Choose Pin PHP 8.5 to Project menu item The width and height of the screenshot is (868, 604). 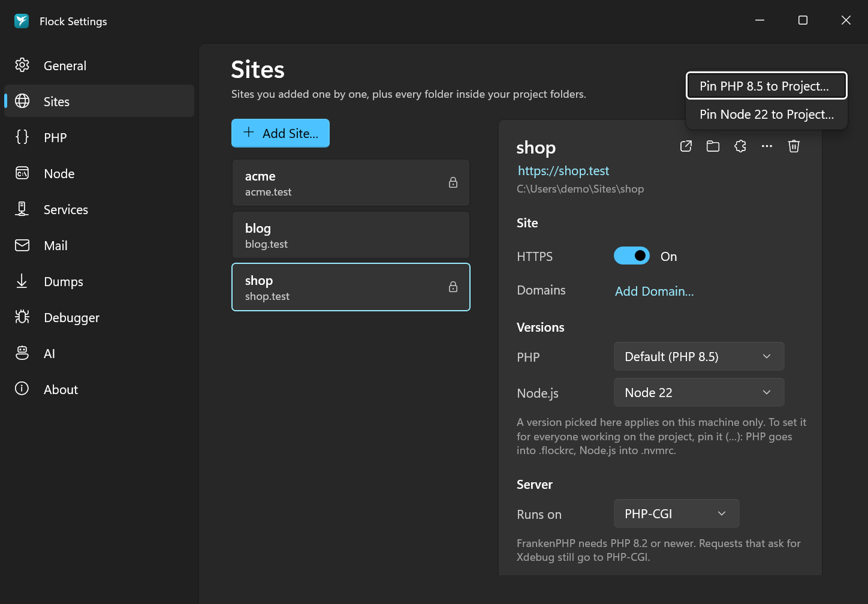pyautogui.click(x=766, y=86)
